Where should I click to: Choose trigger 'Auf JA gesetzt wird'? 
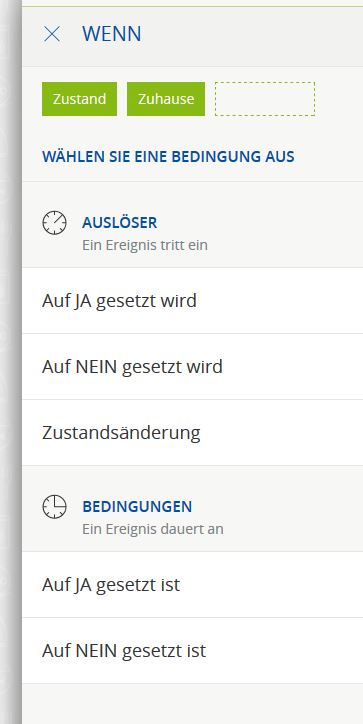[193, 301]
